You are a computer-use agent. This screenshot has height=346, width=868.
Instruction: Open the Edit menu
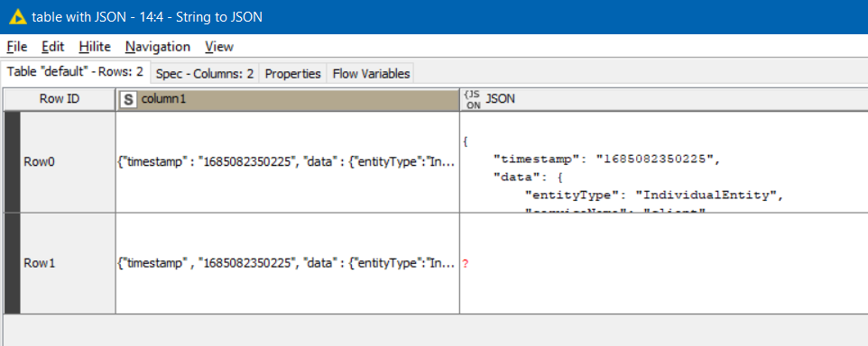click(53, 47)
